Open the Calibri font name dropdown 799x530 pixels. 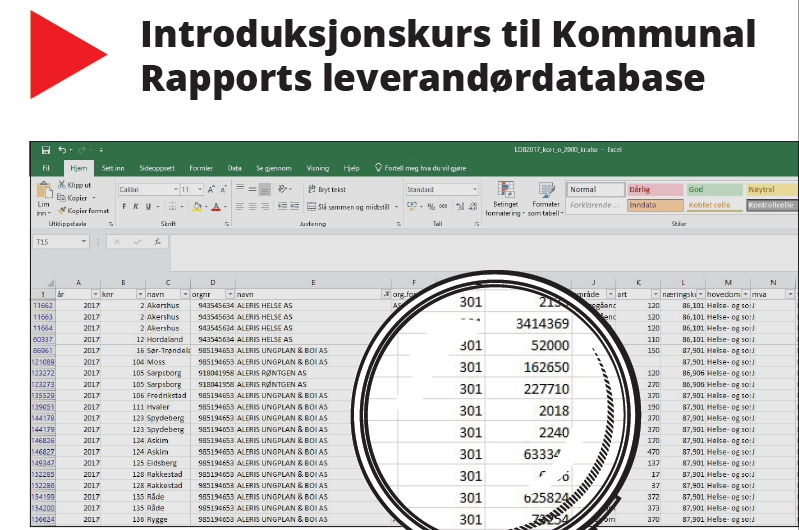point(176,190)
